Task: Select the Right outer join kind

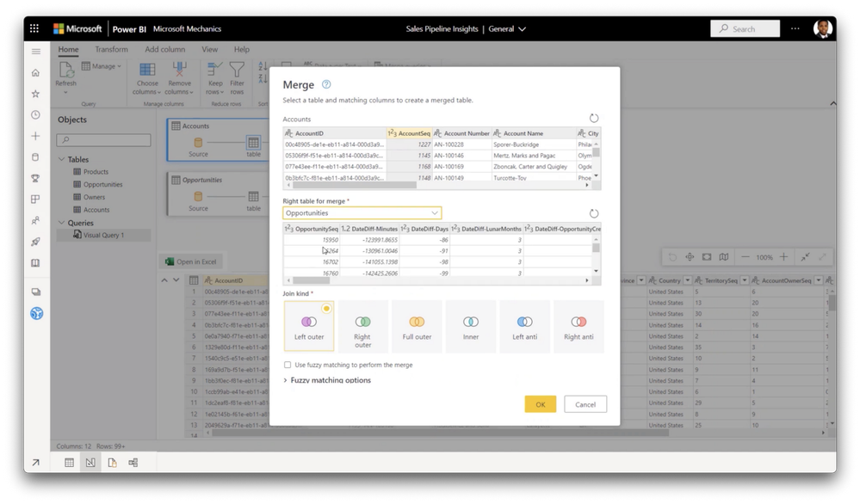Action: click(362, 326)
